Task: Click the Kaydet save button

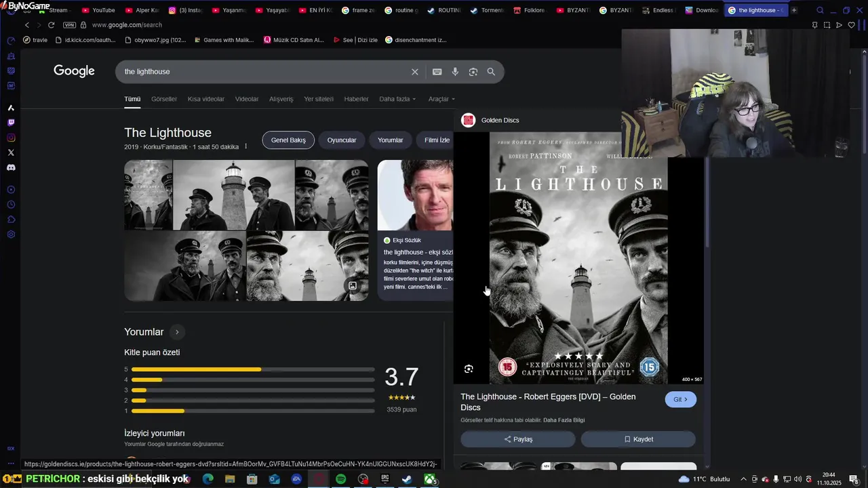Action: click(638, 439)
